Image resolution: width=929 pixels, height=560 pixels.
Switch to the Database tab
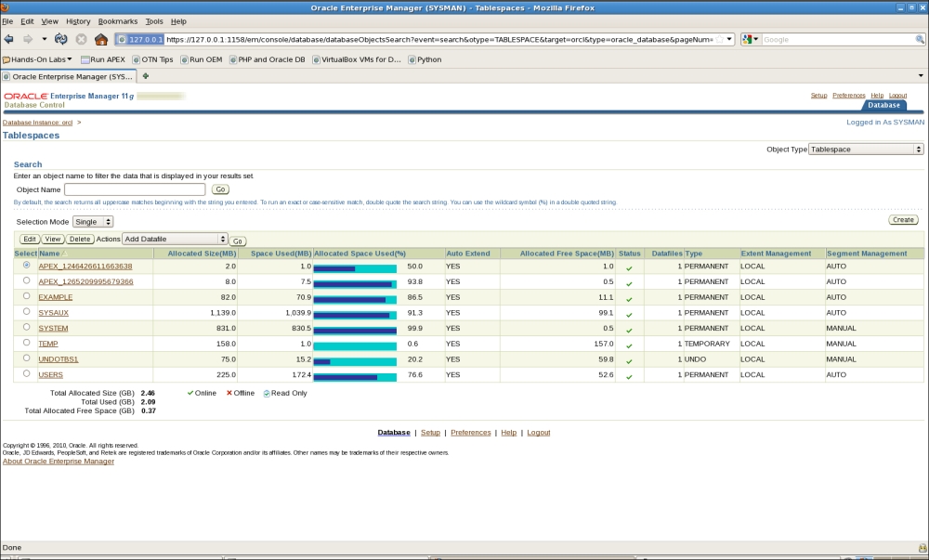coord(884,105)
